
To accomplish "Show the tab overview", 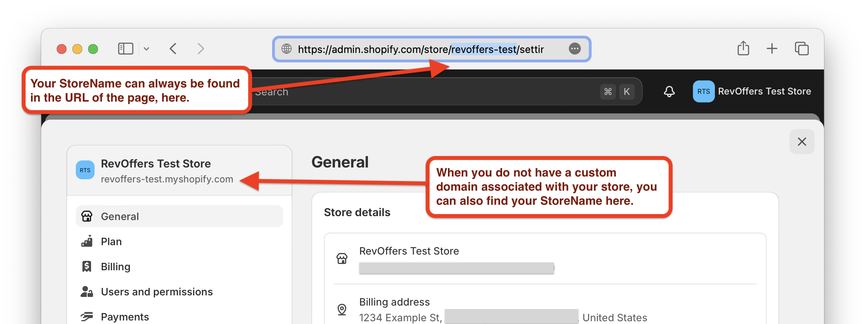I will point(802,49).
